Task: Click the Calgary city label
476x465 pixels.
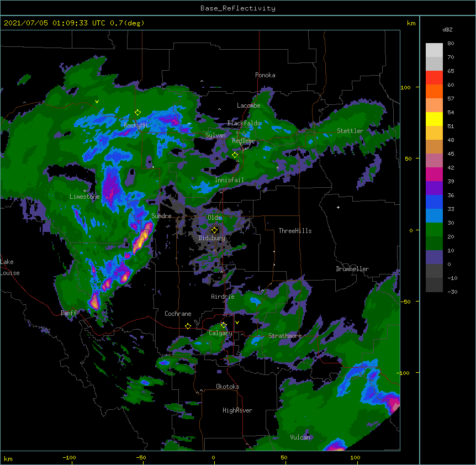Action: (x=220, y=333)
